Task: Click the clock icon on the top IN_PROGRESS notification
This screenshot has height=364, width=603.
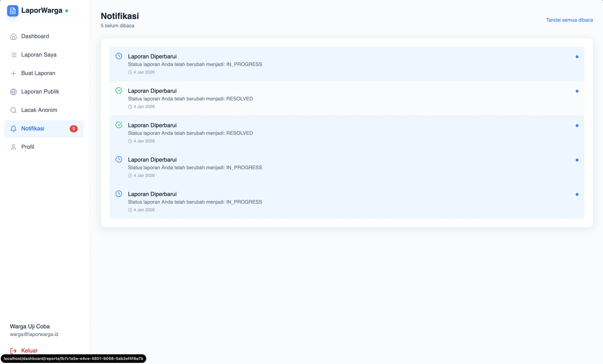Action: pos(119,56)
